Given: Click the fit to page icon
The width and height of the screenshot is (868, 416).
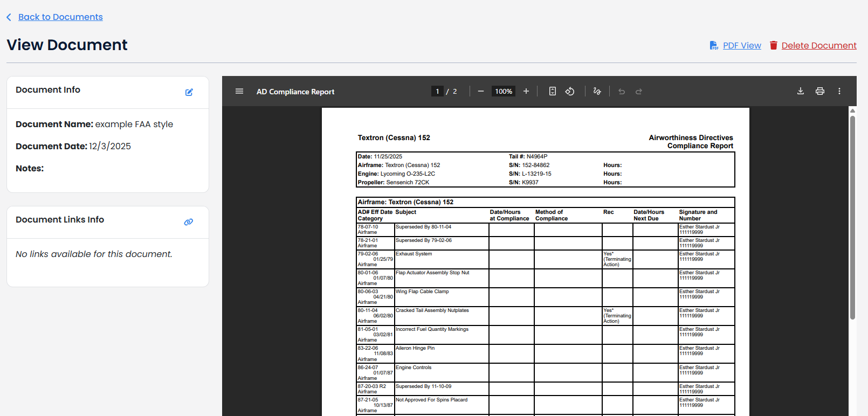Looking at the screenshot, I should coord(553,92).
